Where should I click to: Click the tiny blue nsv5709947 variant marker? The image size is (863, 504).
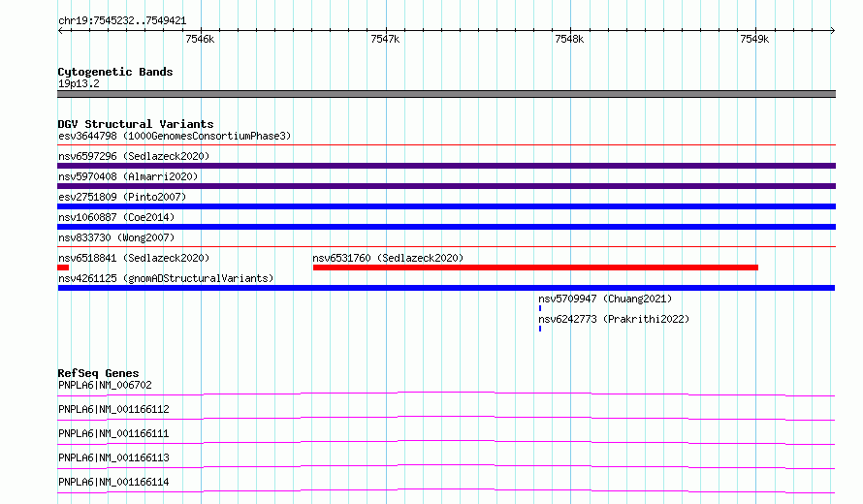point(540,308)
